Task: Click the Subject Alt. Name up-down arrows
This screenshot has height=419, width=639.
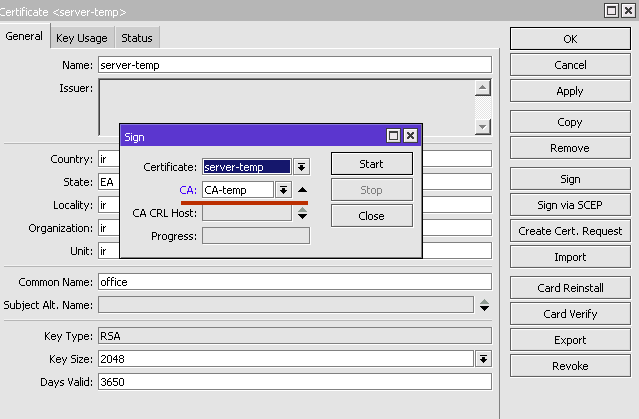Action: coord(484,305)
